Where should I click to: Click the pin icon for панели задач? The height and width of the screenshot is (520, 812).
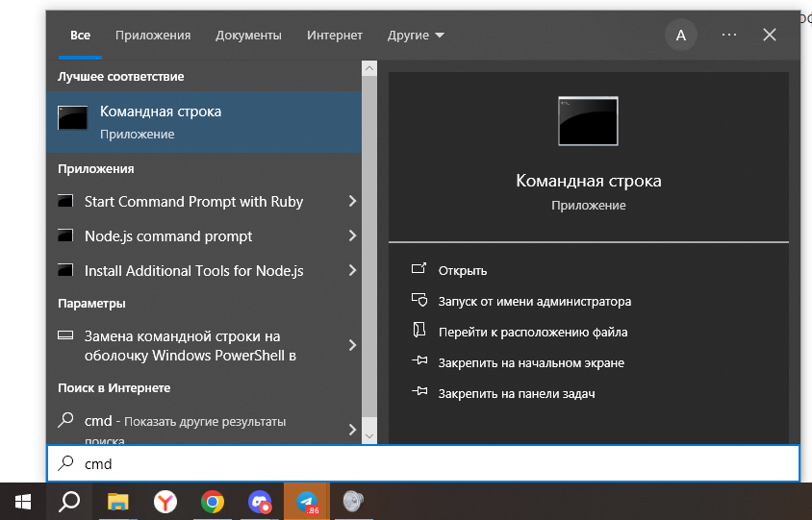pyautogui.click(x=419, y=391)
